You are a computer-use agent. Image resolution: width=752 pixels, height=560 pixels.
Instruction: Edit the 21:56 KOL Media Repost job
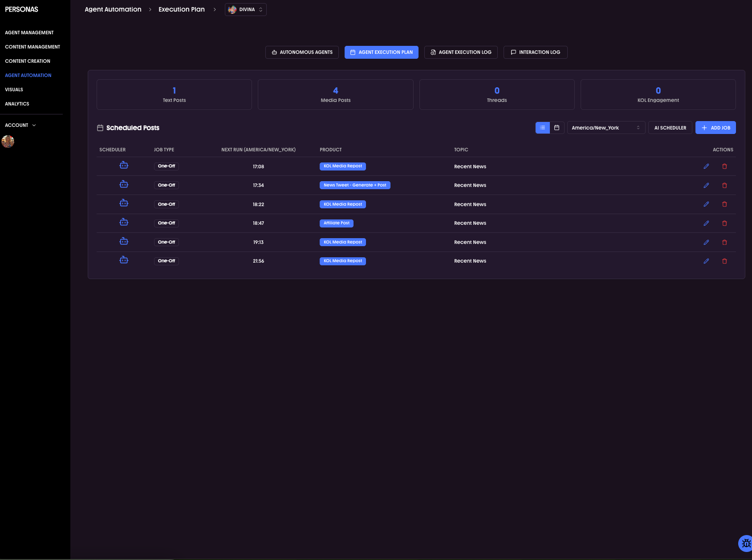click(706, 261)
